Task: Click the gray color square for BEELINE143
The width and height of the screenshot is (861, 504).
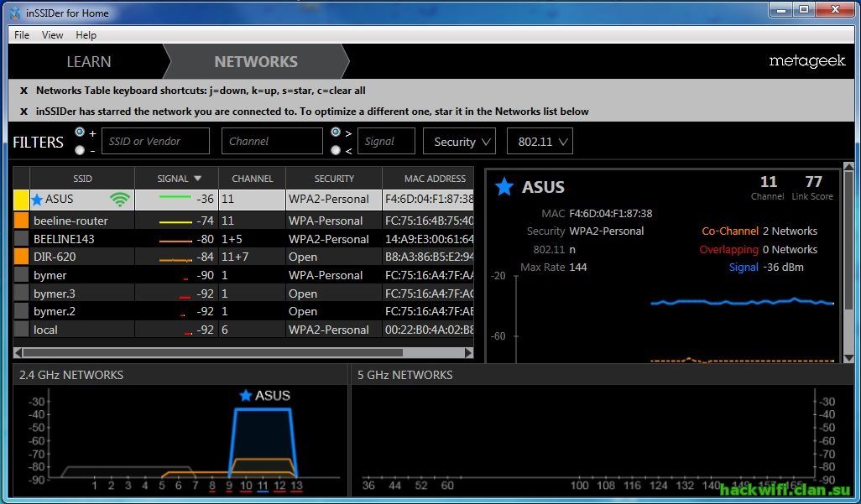Action: (22, 239)
